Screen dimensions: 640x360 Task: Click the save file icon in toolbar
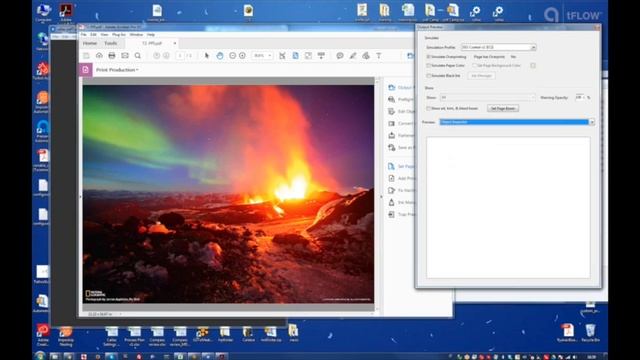86,56
